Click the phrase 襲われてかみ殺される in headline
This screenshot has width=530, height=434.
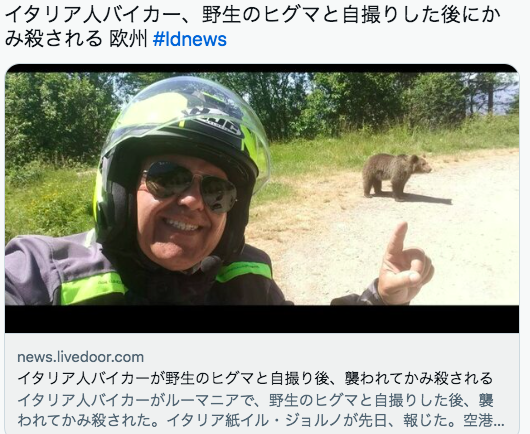(418, 378)
